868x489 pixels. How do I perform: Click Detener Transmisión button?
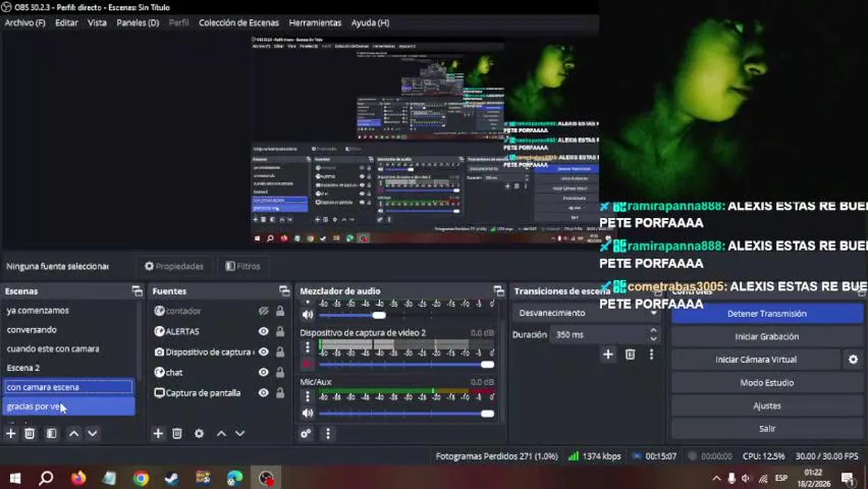(x=767, y=314)
